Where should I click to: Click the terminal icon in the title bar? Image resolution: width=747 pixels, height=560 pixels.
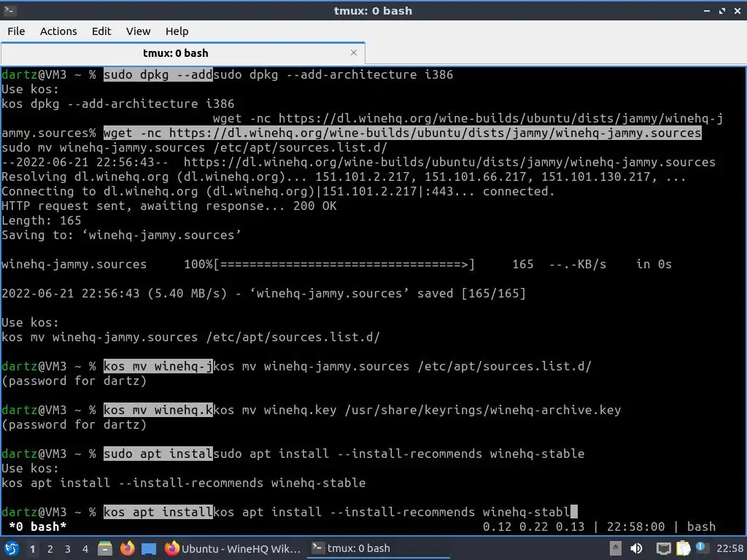9,10
